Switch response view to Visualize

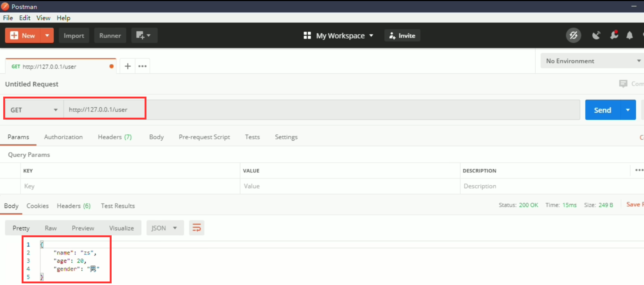(121, 228)
